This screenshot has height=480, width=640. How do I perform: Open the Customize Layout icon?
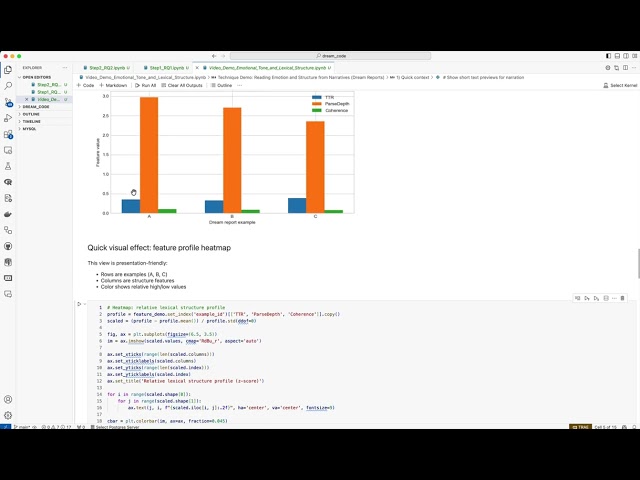pyautogui.click(x=635, y=56)
